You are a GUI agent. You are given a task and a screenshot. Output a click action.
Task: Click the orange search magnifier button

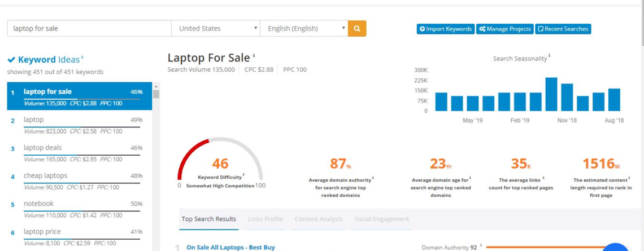click(x=356, y=29)
